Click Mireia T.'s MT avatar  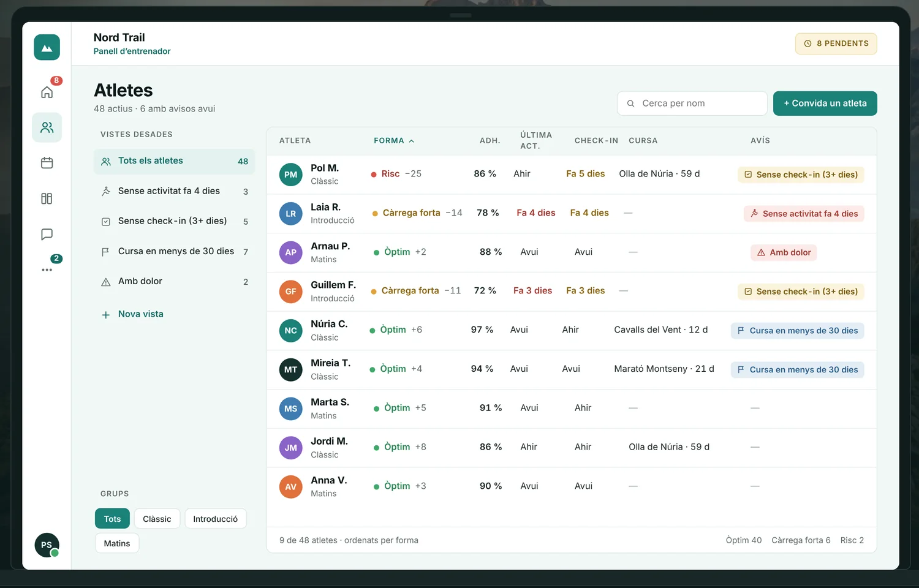(291, 370)
